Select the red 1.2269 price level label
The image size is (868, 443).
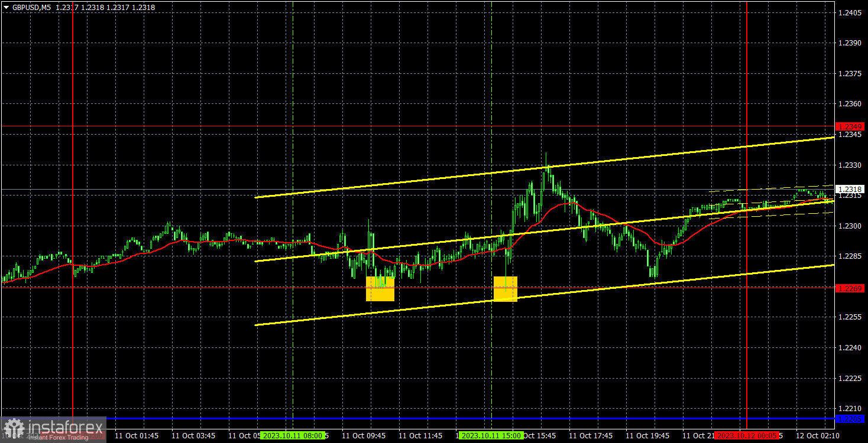pos(850,288)
